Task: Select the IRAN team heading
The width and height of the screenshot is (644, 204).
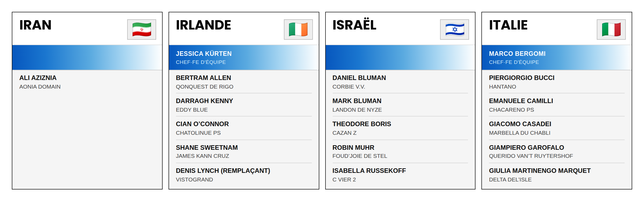Action: point(35,25)
